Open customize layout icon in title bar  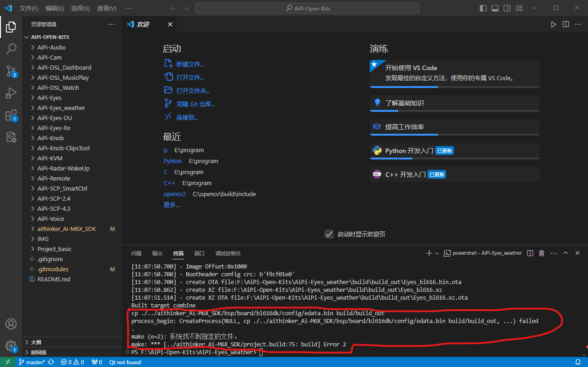click(x=519, y=8)
